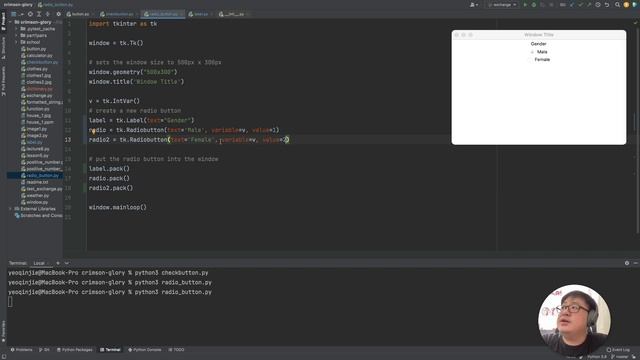Open the TODO tool window

(176, 350)
